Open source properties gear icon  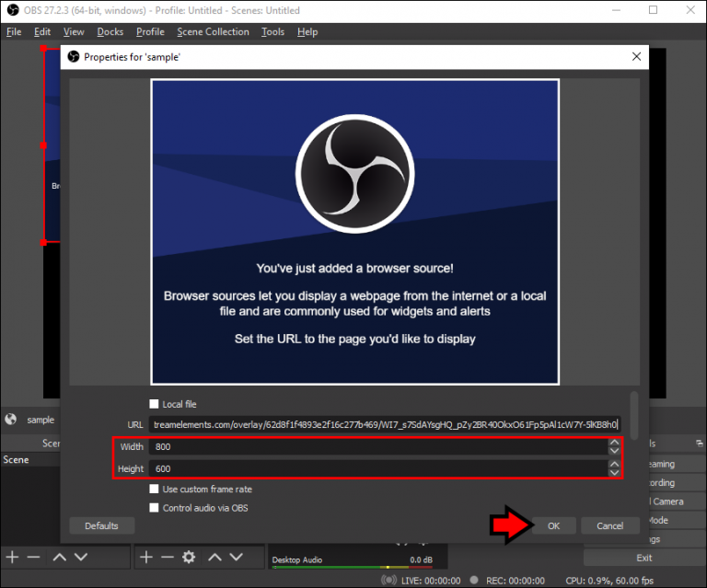189,558
